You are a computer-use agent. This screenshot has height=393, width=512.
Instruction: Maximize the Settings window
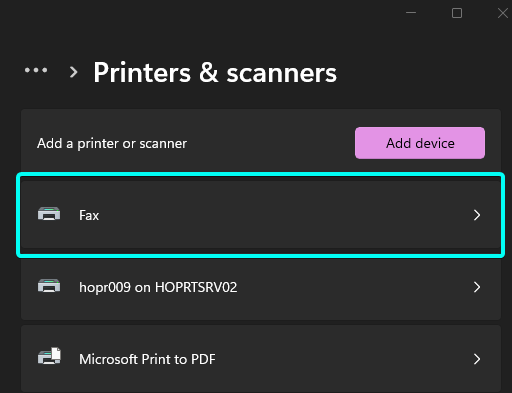(x=457, y=13)
